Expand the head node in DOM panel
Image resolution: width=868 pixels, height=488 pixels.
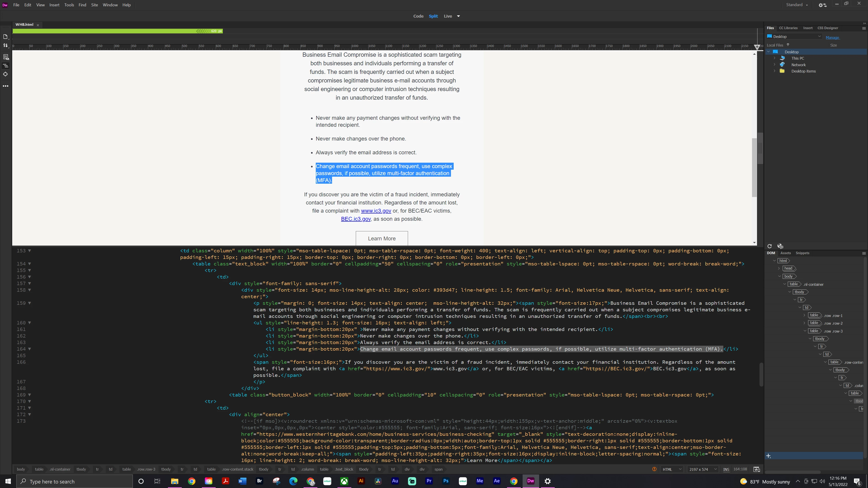pos(779,268)
